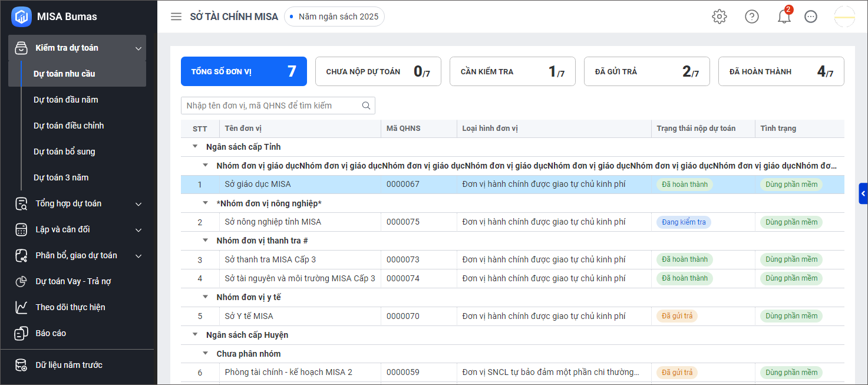
Task: Open Dữ liệu năm trước
Action: [x=68, y=365]
